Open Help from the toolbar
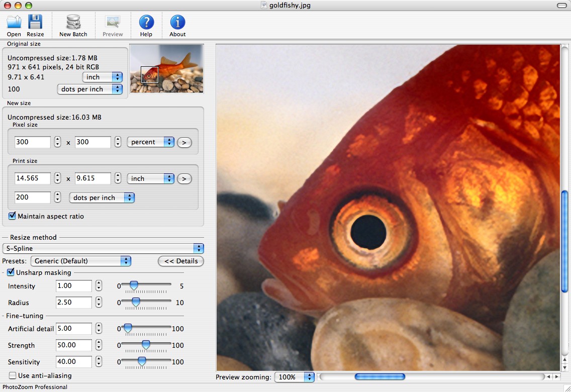 click(x=146, y=23)
